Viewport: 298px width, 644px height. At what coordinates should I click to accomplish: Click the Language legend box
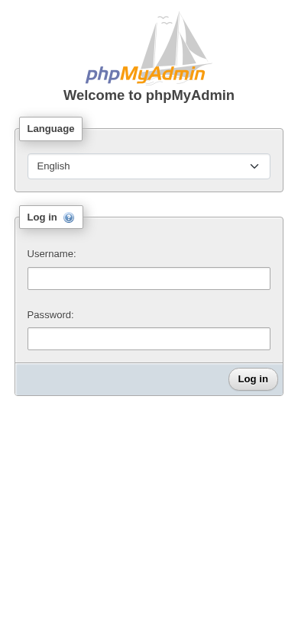51,129
